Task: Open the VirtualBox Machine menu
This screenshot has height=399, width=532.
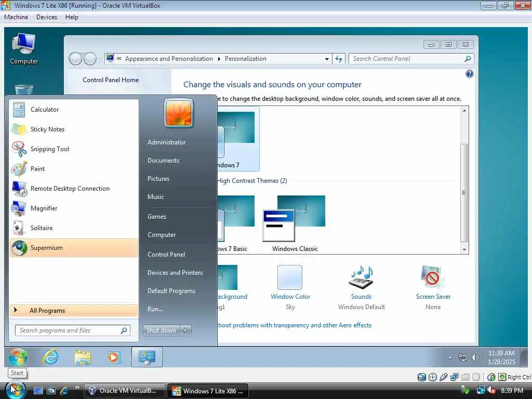Action: click(x=16, y=17)
